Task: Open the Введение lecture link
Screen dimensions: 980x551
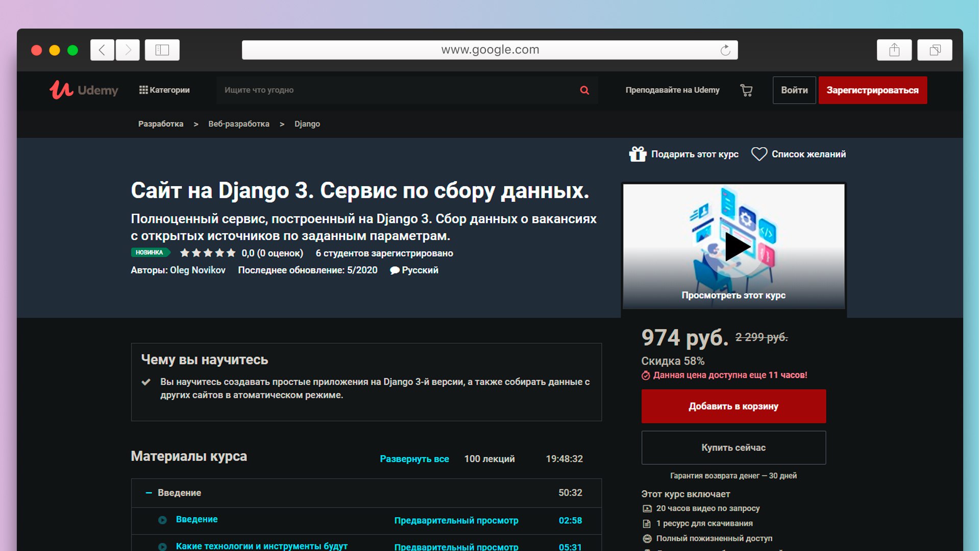Action: pos(197,519)
